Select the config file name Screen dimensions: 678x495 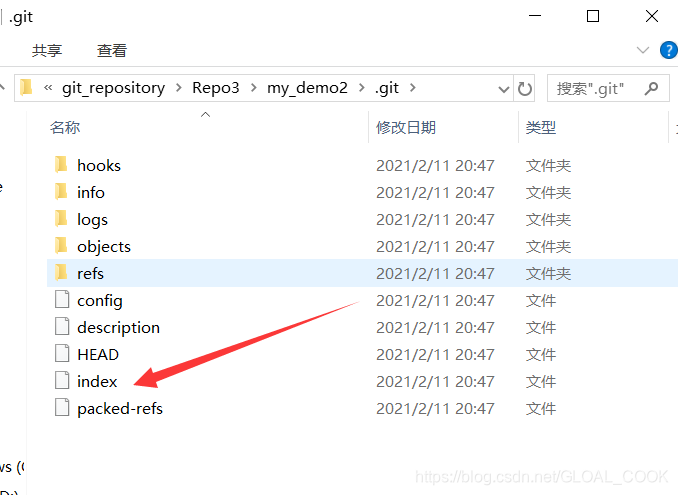click(100, 301)
